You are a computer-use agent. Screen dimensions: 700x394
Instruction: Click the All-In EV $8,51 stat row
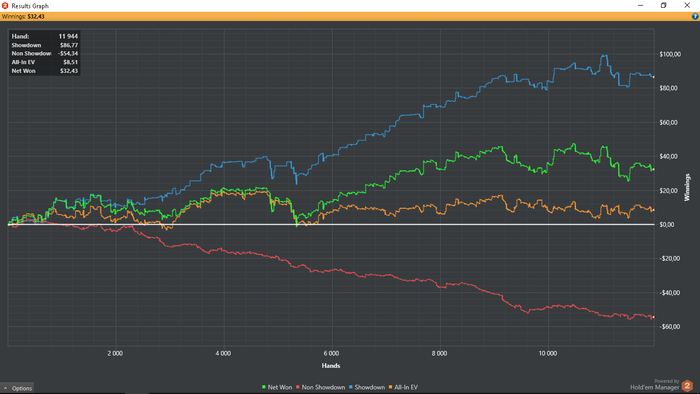coord(45,62)
